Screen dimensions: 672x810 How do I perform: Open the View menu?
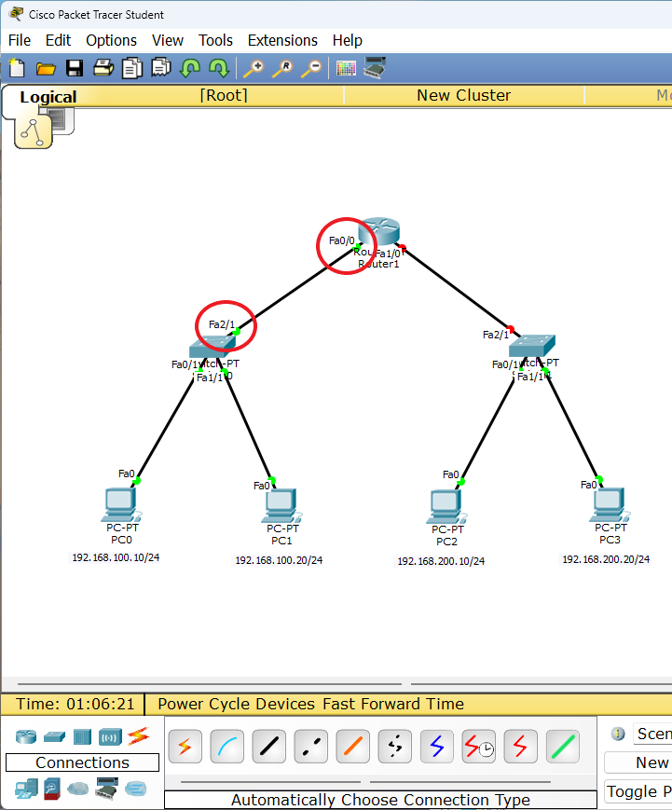pos(168,40)
